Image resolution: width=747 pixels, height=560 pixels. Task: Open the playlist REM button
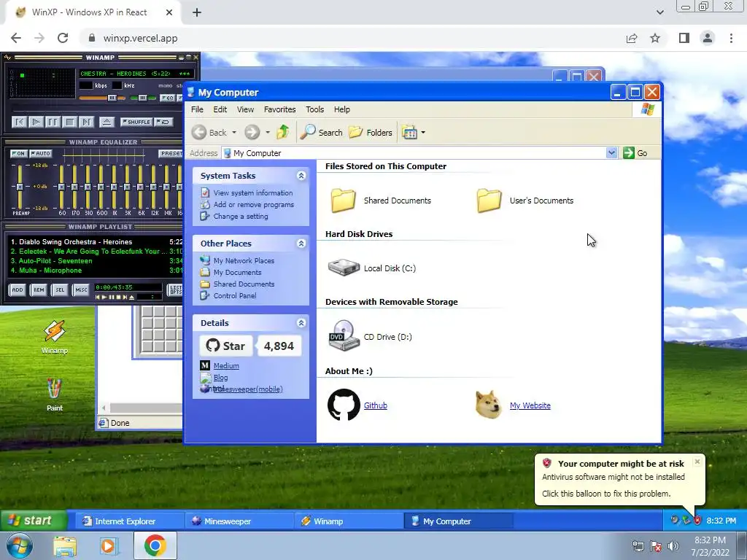coord(39,289)
